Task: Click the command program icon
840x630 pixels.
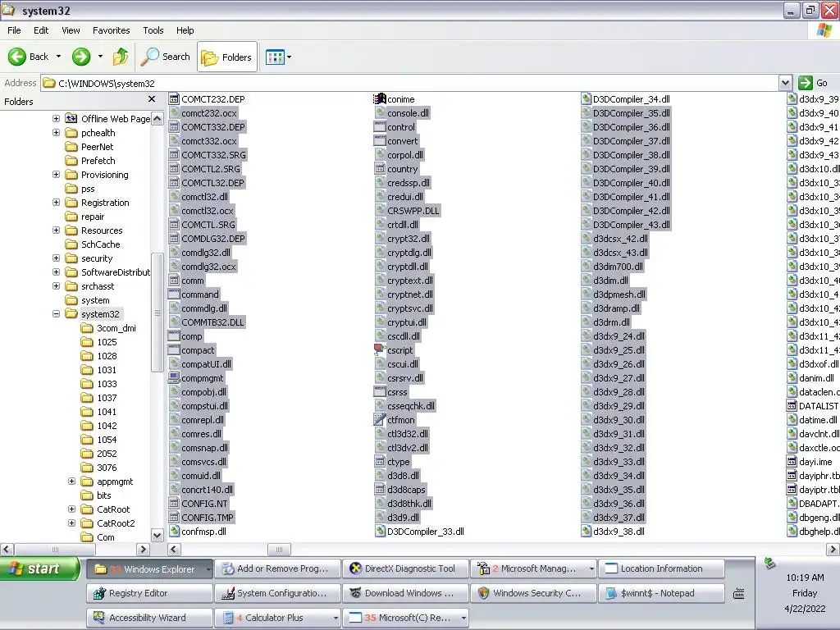Action: [x=174, y=294]
